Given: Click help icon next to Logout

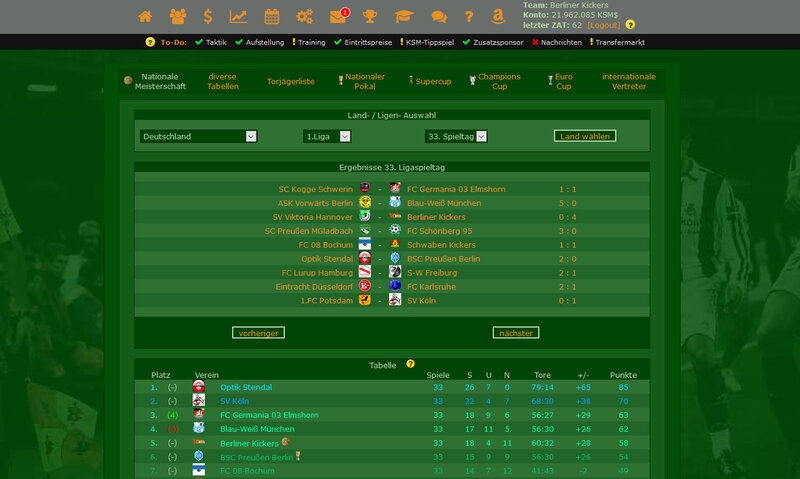Looking at the screenshot, I should click(631, 24).
